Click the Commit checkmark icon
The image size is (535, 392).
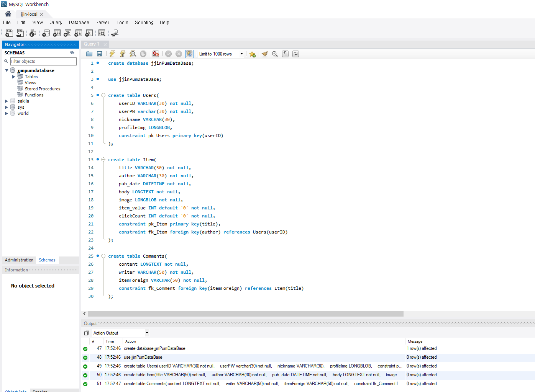169,54
